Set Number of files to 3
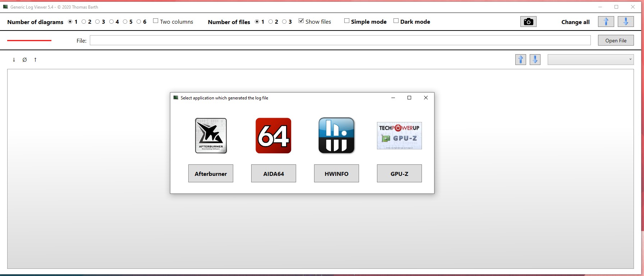Viewport: 644px width, 276px height. coord(284,22)
